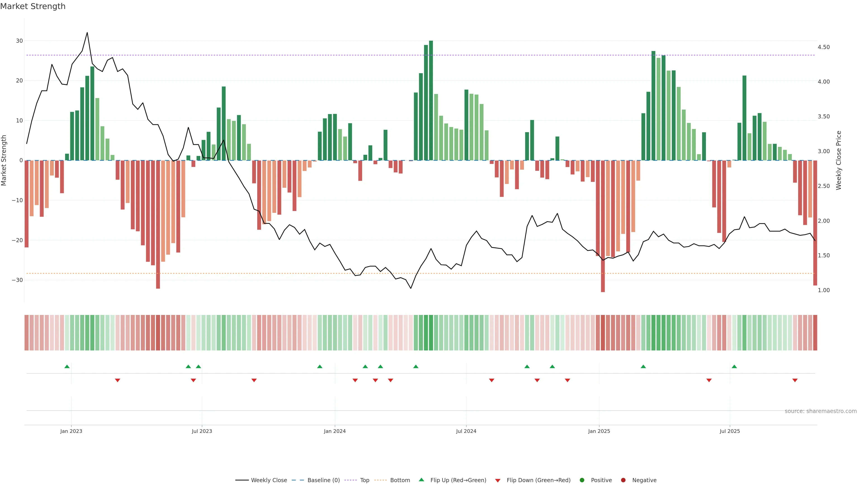Click the green flip-up marker just after Jul 2025
Viewport: 868px width, 488px height.
tap(734, 366)
